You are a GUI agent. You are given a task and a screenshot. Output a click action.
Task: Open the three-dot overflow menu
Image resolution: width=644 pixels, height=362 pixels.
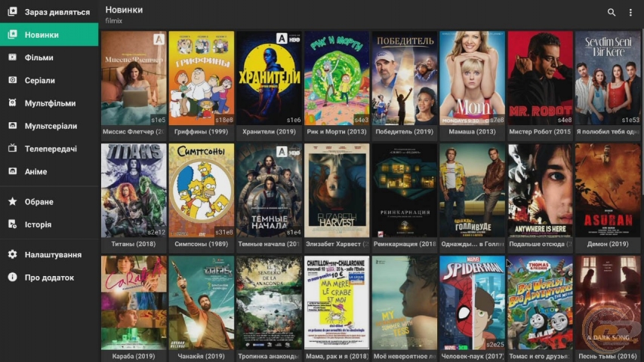pyautogui.click(x=630, y=12)
